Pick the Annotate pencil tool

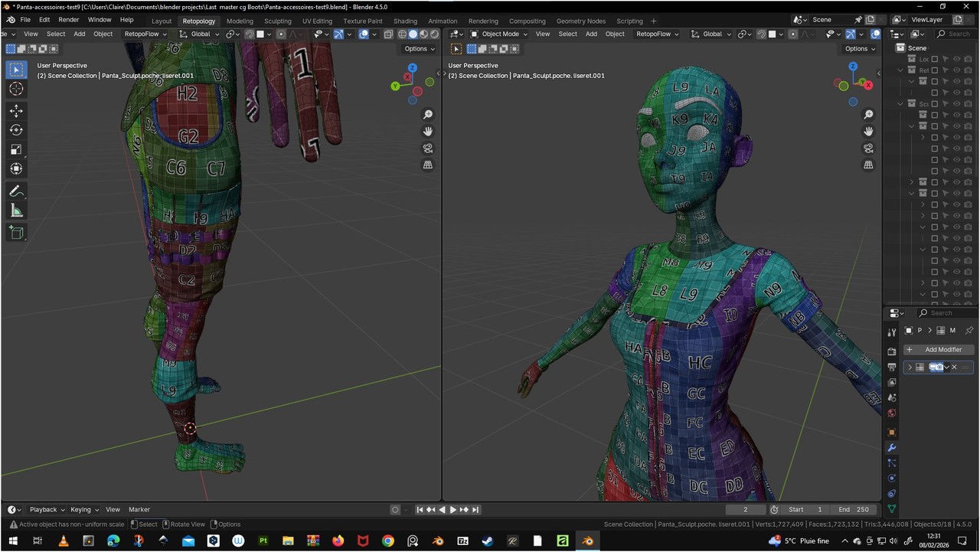click(x=16, y=191)
